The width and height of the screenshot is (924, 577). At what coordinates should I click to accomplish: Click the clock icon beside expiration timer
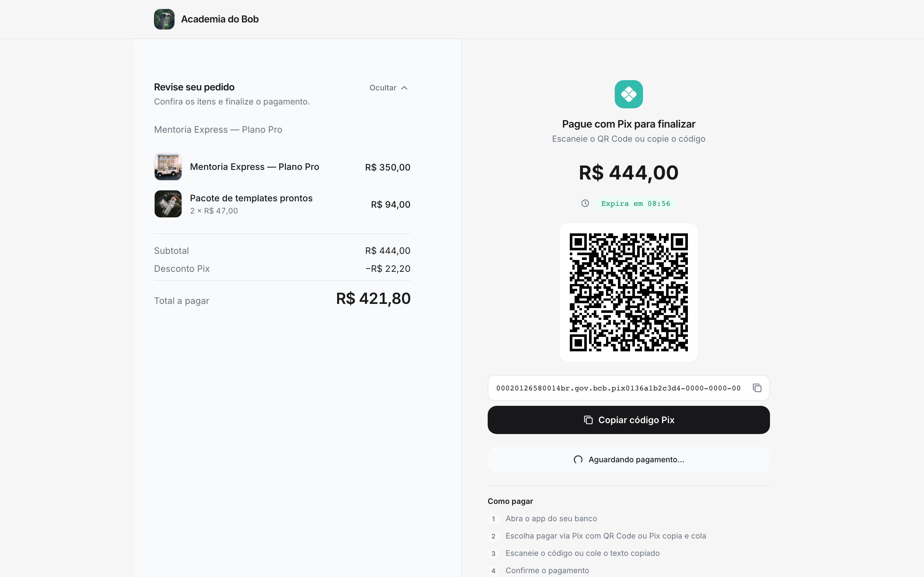[x=585, y=204]
